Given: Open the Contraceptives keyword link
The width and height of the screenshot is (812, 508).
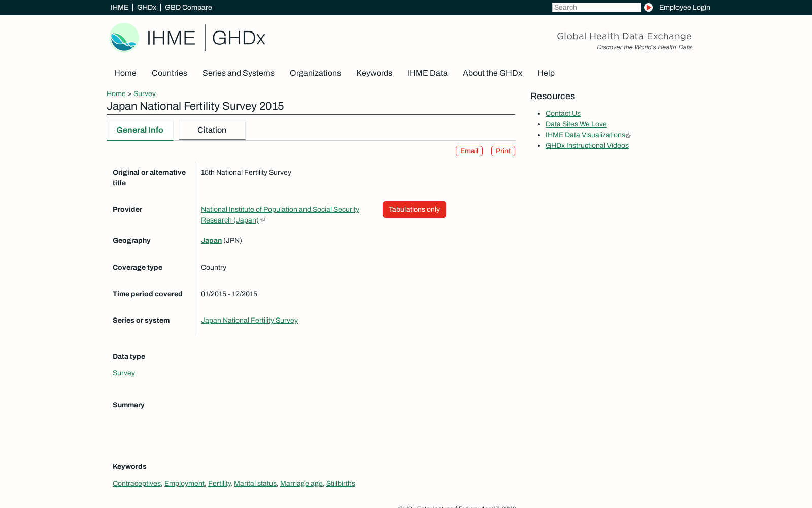Looking at the screenshot, I should [137, 484].
